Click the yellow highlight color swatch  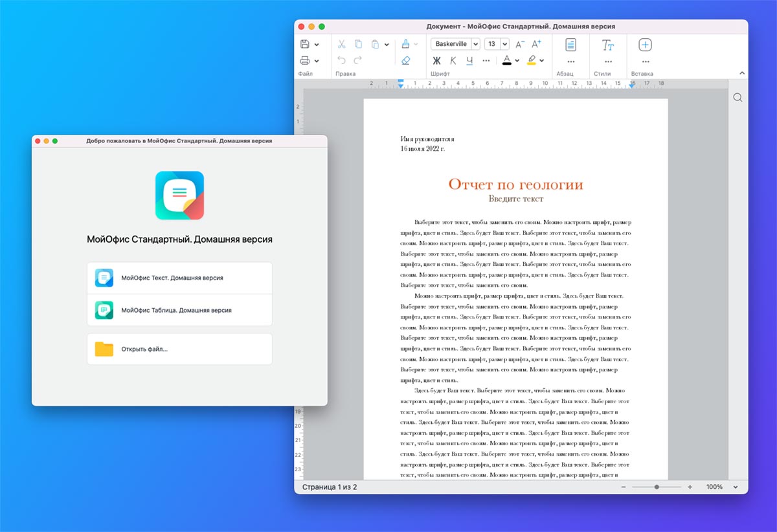[531, 61]
